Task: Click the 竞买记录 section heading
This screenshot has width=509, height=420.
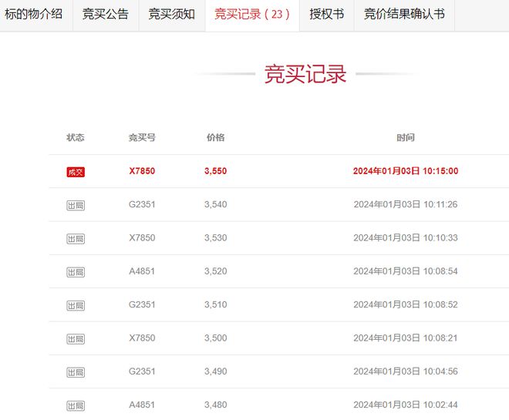Action: coord(305,74)
